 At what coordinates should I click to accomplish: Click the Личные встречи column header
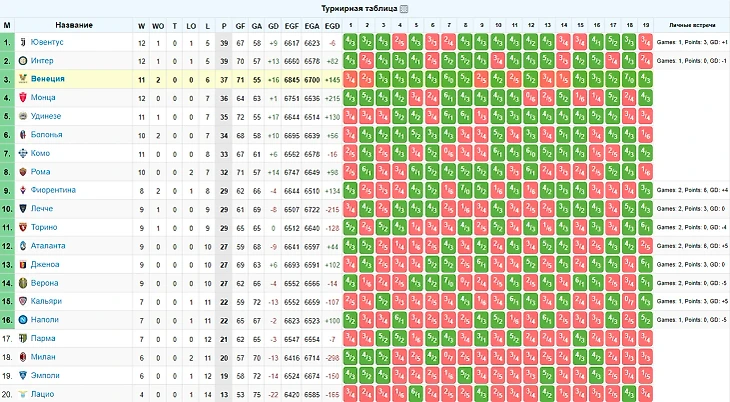click(x=692, y=25)
